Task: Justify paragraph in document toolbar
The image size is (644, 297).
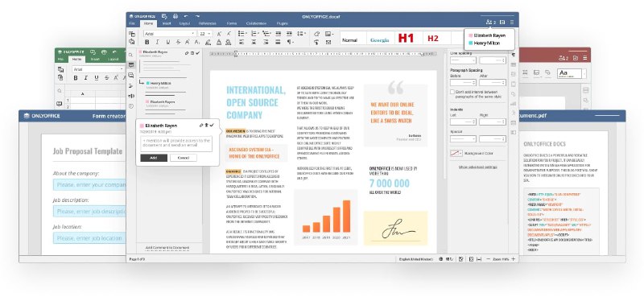Action: tap(278, 43)
